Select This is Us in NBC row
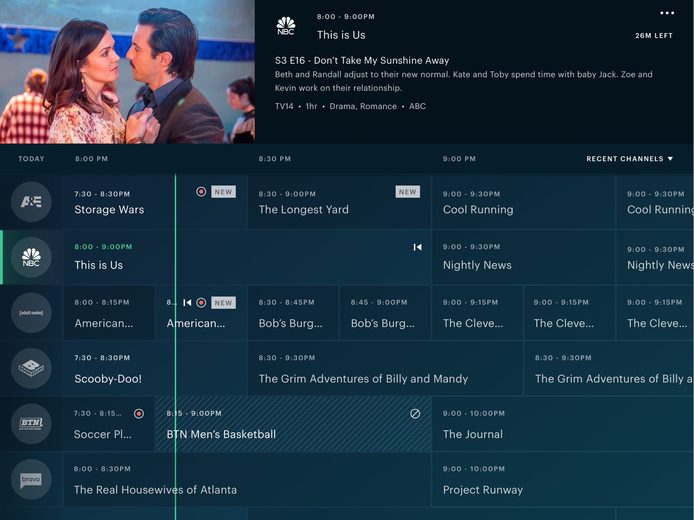Image resolution: width=694 pixels, height=520 pixels. [x=247, y=257]
